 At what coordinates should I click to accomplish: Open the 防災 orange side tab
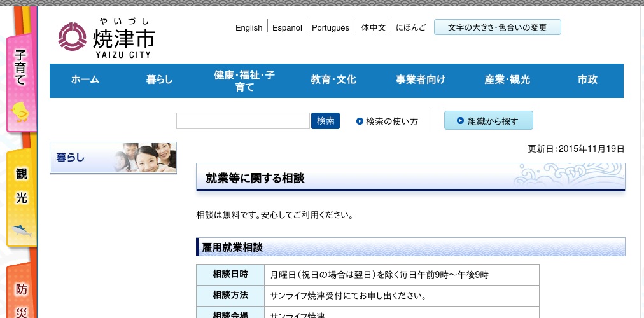coord(22,296)
